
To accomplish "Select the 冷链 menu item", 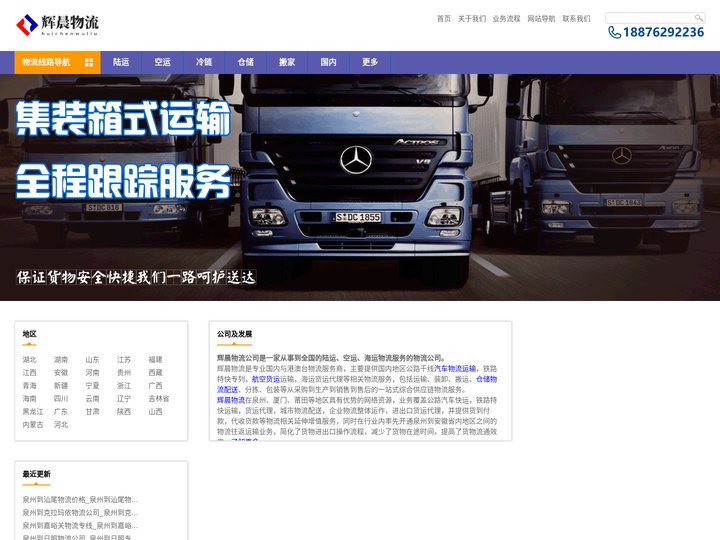I will 204,62.
